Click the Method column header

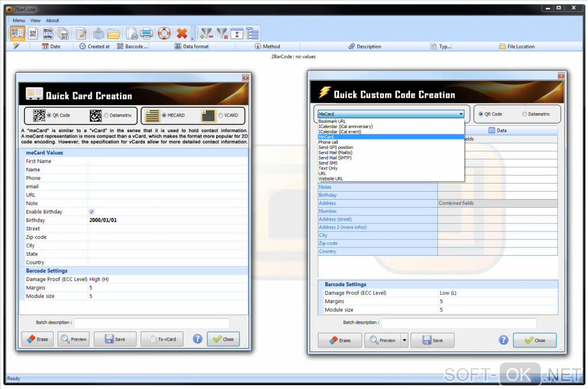coord(267,47)
